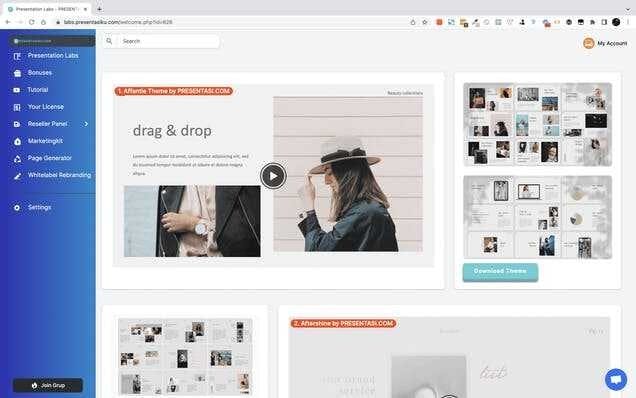
Task: Select Reseller Panel in sidebar
Action: pyautogui.click(x=47, y=124)
